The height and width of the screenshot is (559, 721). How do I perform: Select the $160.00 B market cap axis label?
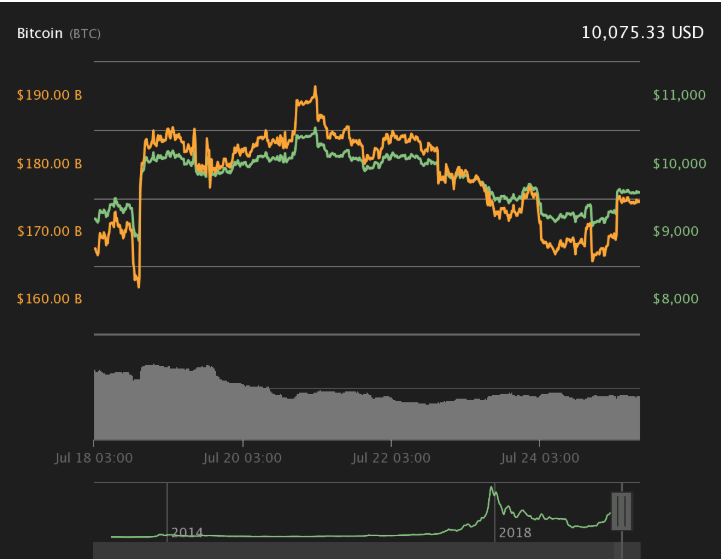coord(50,299)
